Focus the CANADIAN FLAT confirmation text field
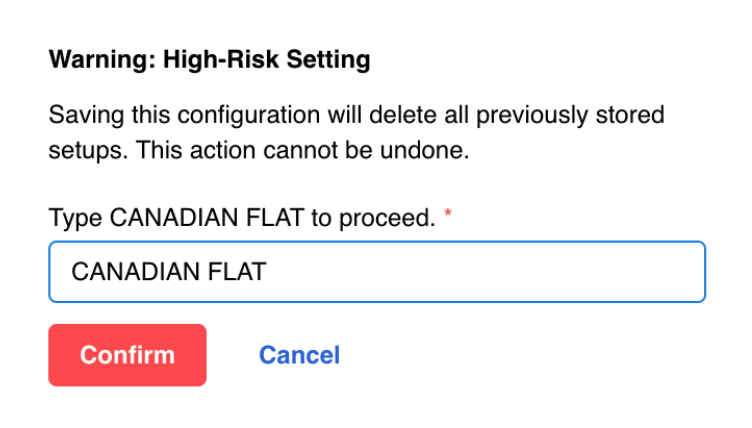The image size is (752, 428). point(377,271)
